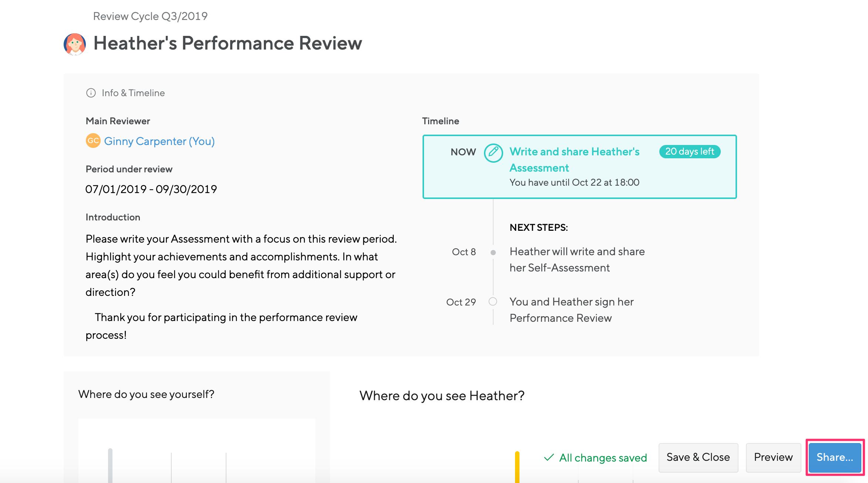Viewport: 868px width, 483px height.
Task: Click the GC reviewer avatar badge
Action: pyautogui.click(x=93, y=141)
